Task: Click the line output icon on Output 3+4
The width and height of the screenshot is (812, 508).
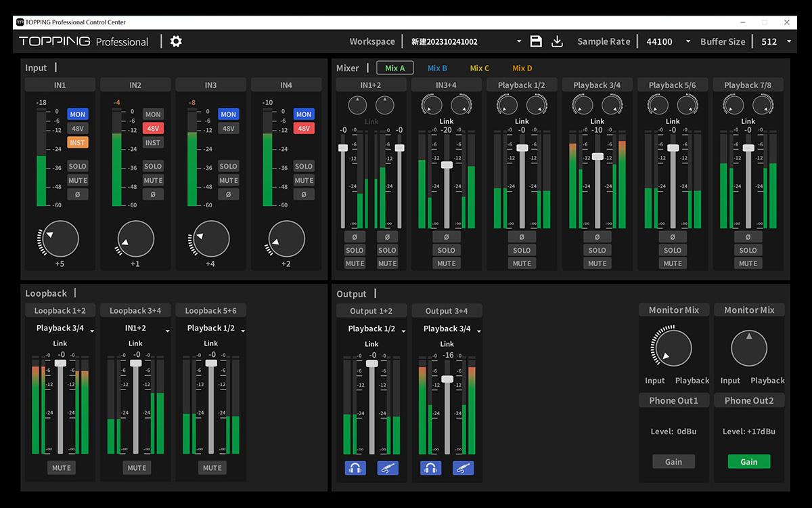Action: (464, 467)
